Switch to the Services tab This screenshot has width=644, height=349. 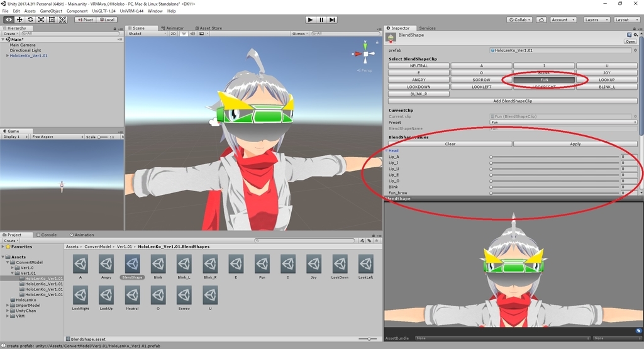(x=427, y=28)
